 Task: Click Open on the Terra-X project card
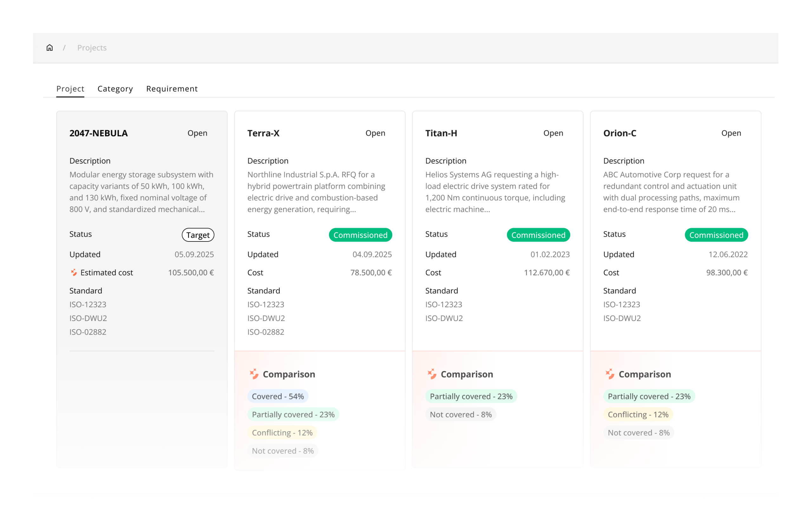point(375,133)
